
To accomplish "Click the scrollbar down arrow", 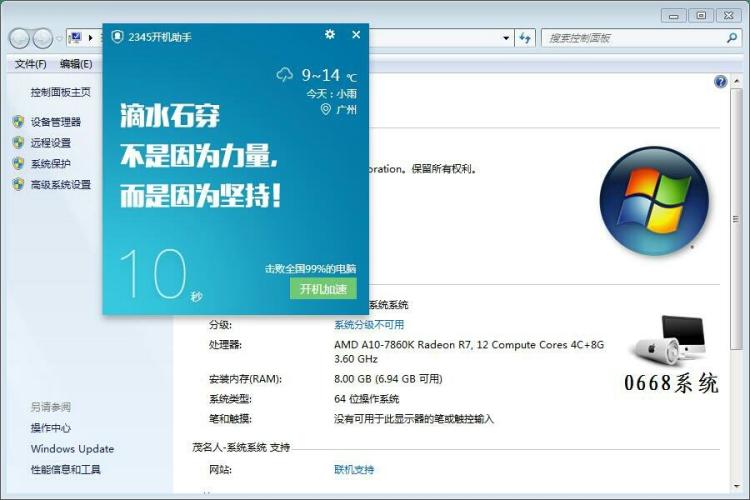I will coord(736,486).
